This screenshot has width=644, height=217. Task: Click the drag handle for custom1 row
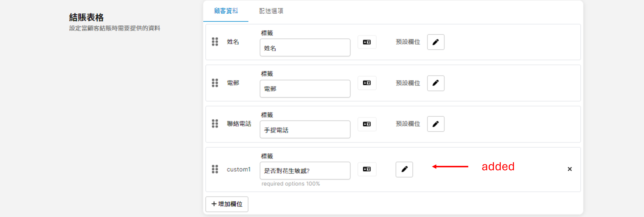[215, 169]
